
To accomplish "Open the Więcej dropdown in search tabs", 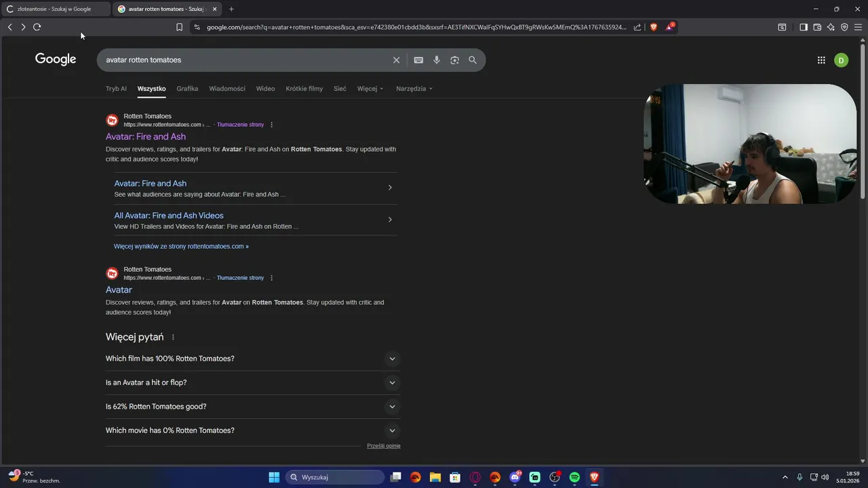I will (370, 89).
